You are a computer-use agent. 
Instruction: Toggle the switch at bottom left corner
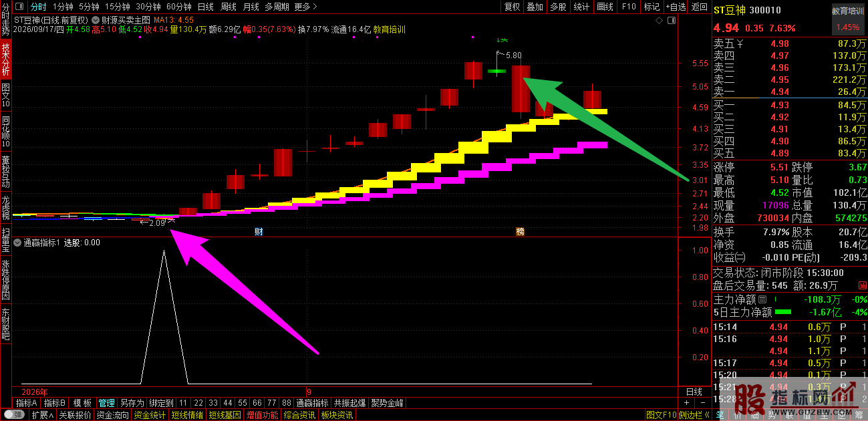(13, 415)
